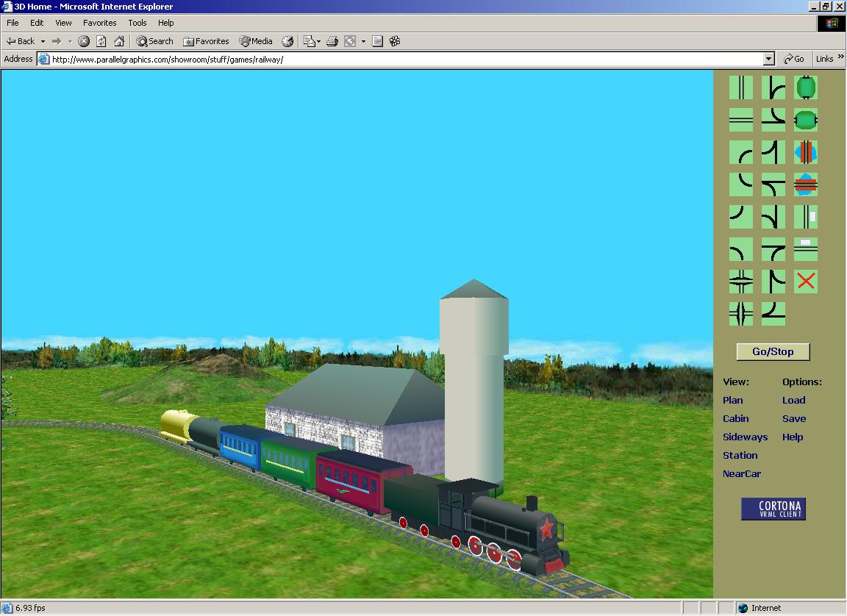This screenshot has width=847, height=616.
Task: Click the Stop loading icon
Action: (x=84, y=41)
